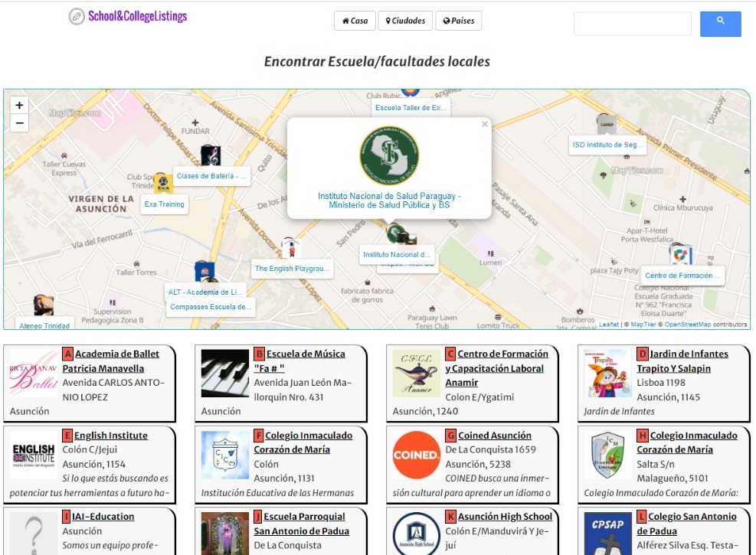Click the Centro de Formación map label
The height and width of the screenshot is (555, 756).
(x=682, y=276)
